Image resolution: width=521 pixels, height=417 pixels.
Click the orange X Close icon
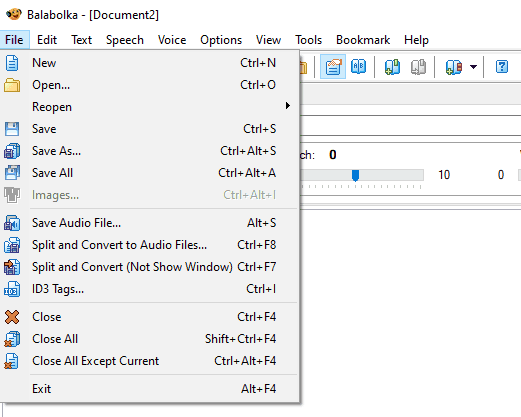click(x=12, y=317)
